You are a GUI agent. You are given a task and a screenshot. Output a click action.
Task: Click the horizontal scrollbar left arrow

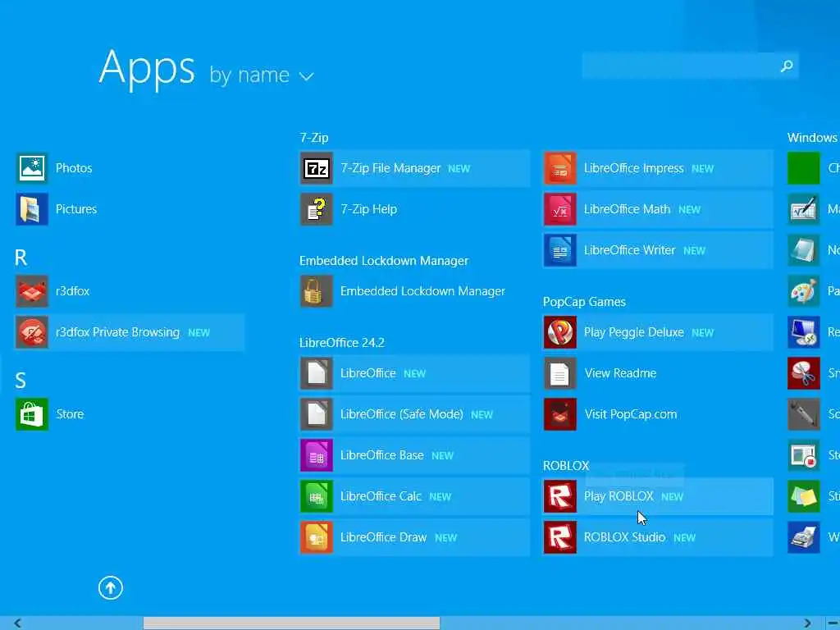[18, 623]
